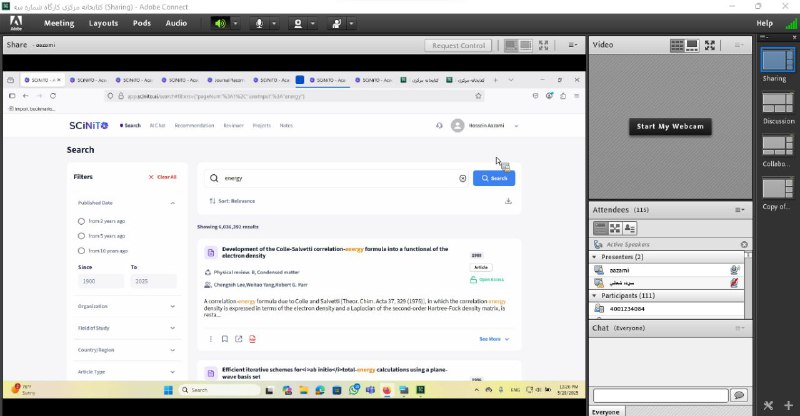Screen dimensions: 800x416
Task: Click the layout tools wrench icon
Action: click(x=768, y=406)
